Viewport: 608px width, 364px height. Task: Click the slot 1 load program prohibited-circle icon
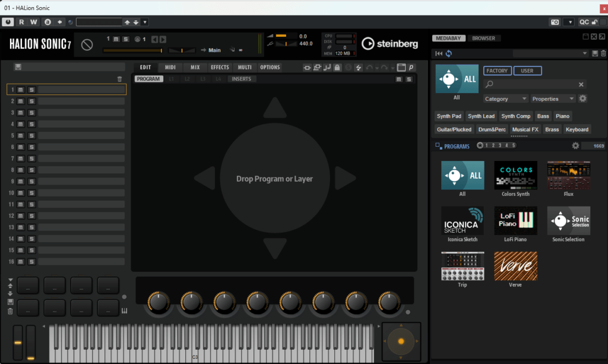click(x=87, y=45)
